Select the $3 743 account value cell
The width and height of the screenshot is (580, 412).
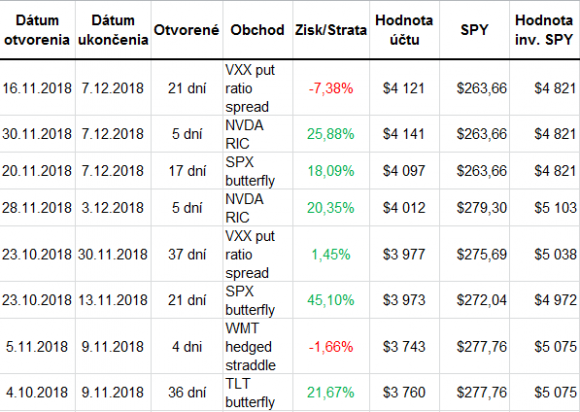[404, 347]
